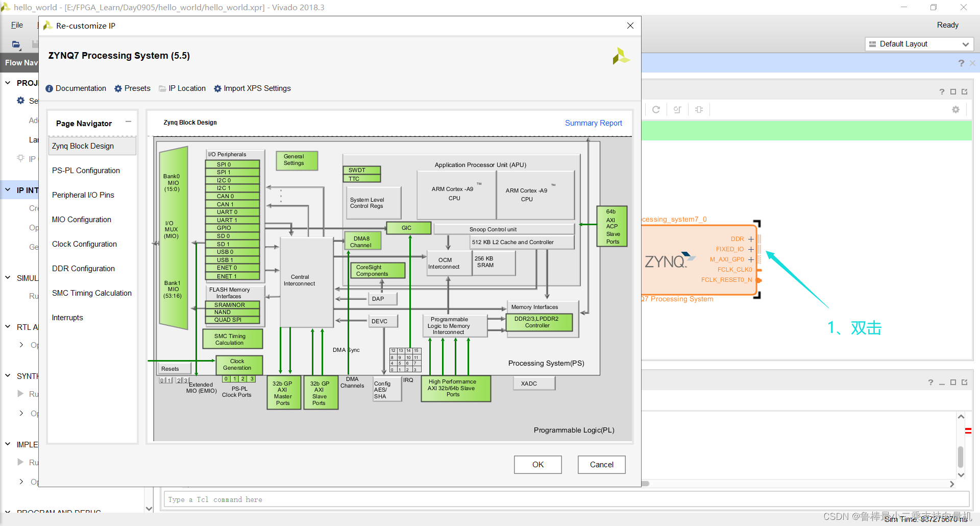Screen dimensions: 980x526
Task: Collapse SIMULATION section
Action: [8, 278]
